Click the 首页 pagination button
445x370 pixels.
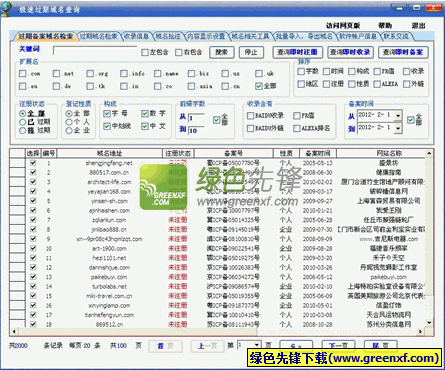click(165, 346)
